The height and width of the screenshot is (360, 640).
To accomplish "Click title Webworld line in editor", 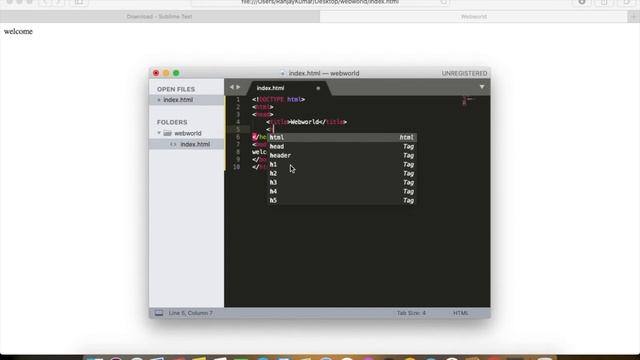I will pos(307,122).
